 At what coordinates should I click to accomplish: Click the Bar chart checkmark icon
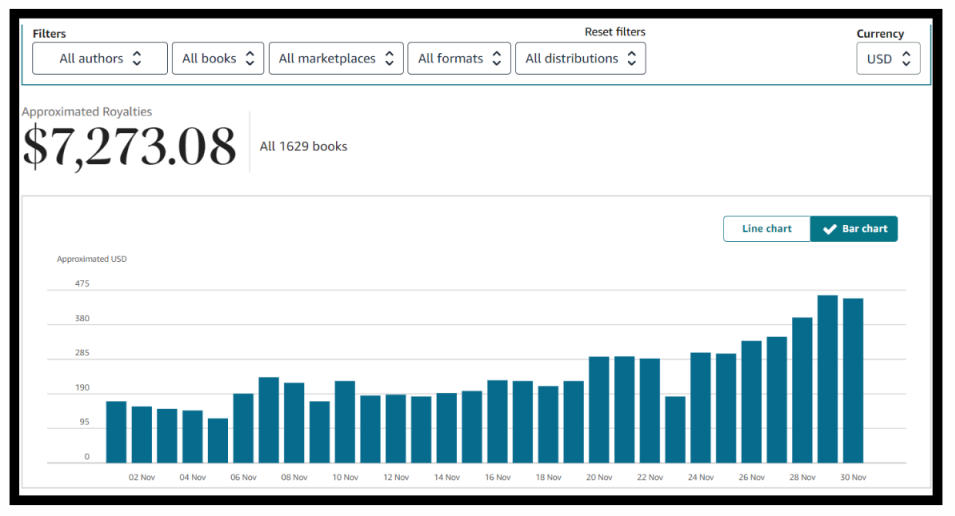[x=830, y=229]
